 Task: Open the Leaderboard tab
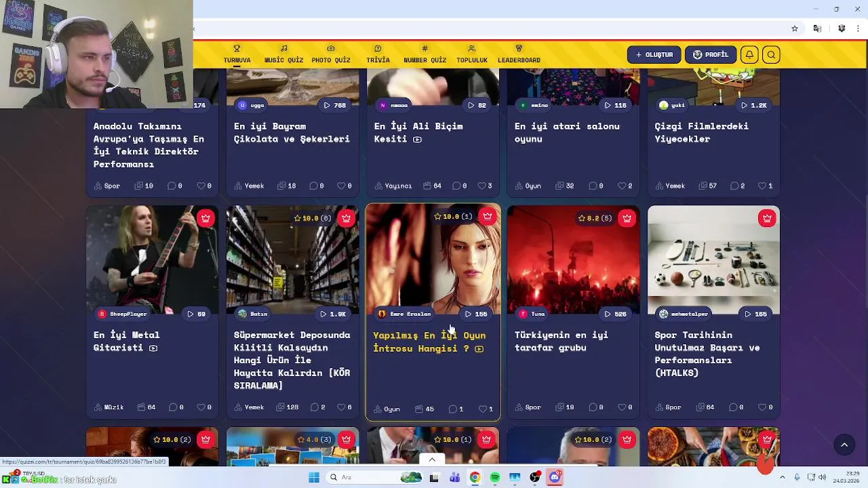519,55
